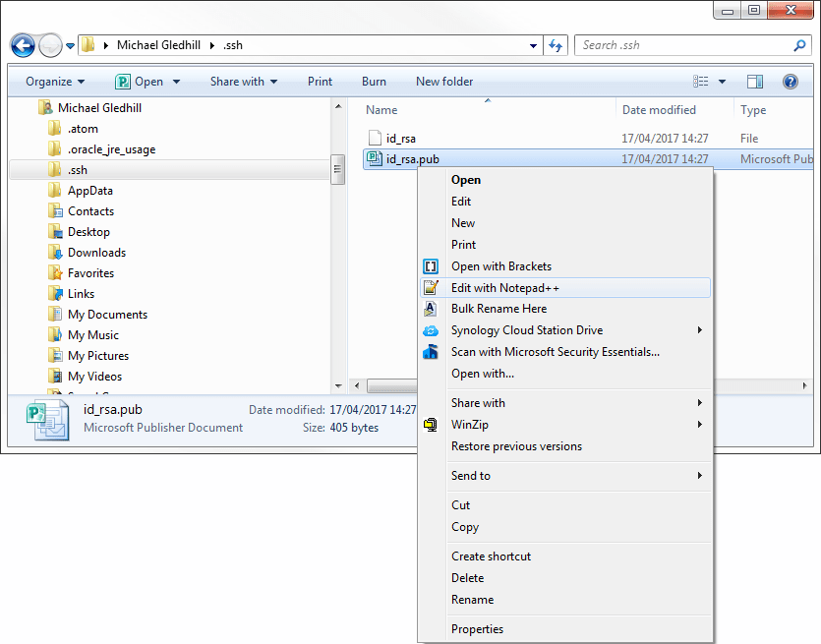The height and width of the screenshot is (644, 821).
Task: Select Edit with Notepad++
Action: click(565, 288)
